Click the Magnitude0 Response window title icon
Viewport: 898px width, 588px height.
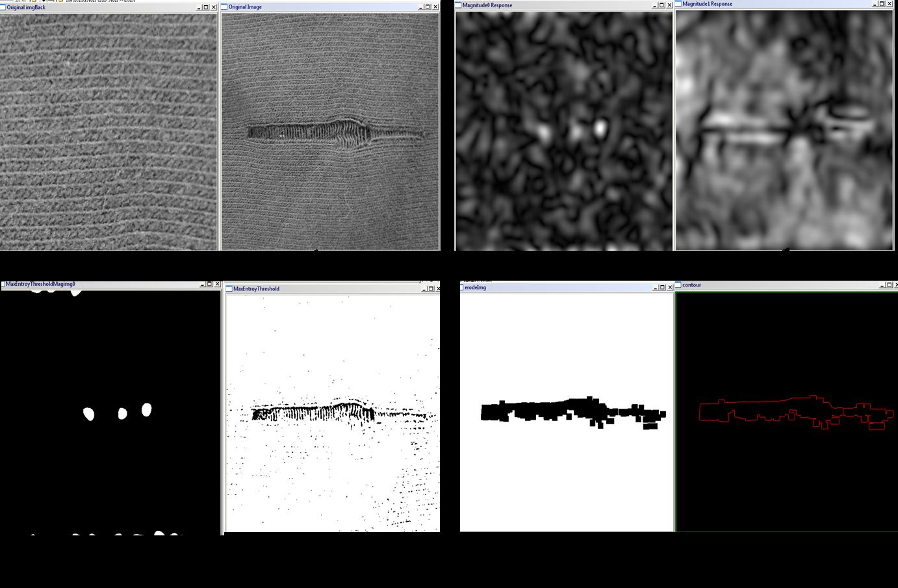458,5
